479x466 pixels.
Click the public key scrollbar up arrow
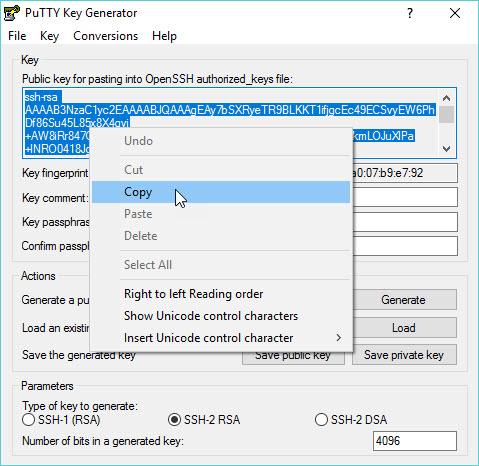pyautogui.click(x=446, y=98)
